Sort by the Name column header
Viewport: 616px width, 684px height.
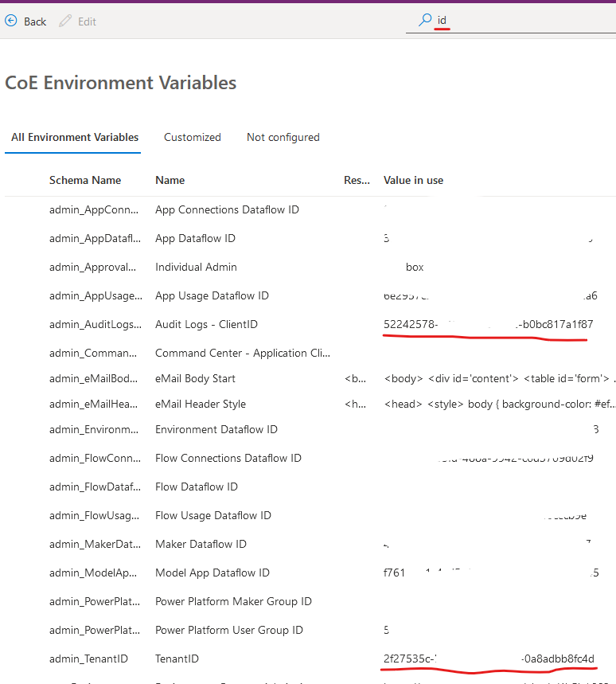pyautogui.click(x=171, y=180)
